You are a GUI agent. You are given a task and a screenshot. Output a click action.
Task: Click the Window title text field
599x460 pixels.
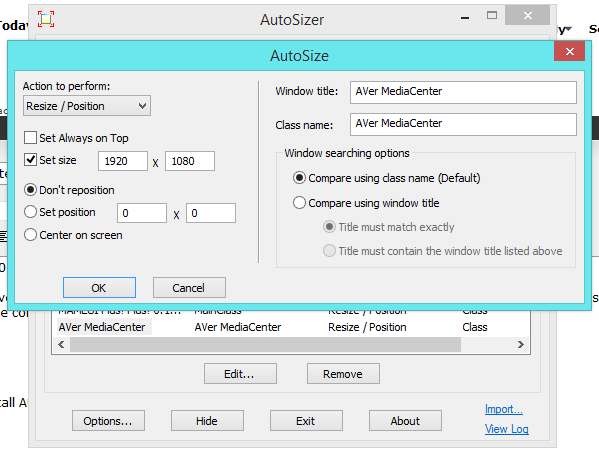click(x=463, y=92)
